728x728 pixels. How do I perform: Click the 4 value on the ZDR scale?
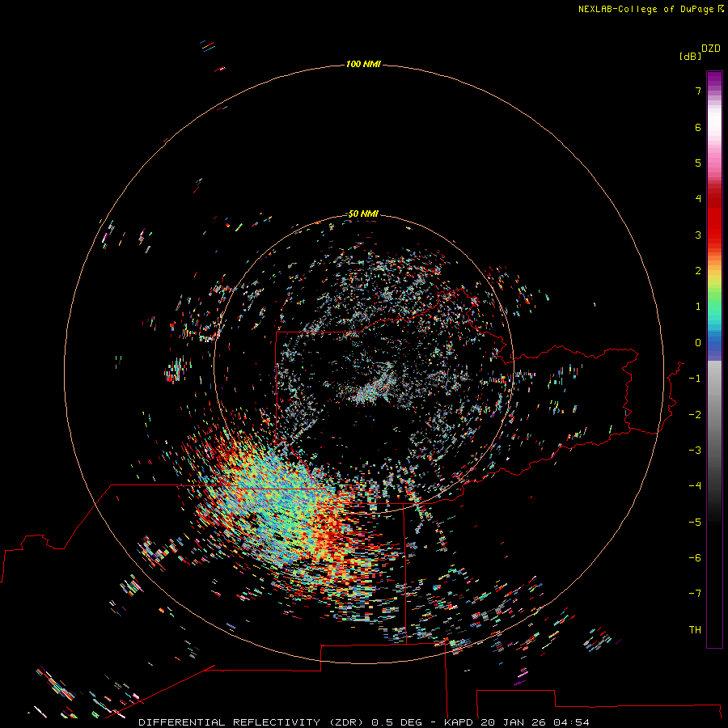coord(698,199)
